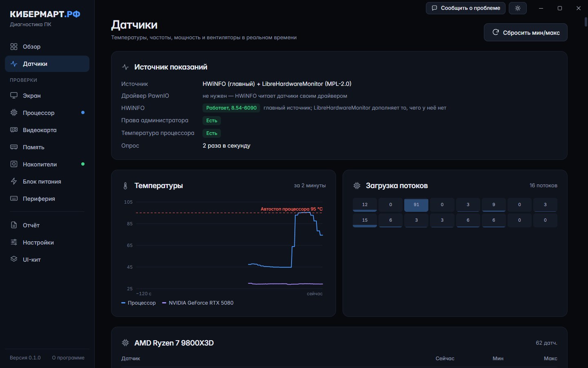
Task: Click the Накопители disk icon
Action: (14, 164)
